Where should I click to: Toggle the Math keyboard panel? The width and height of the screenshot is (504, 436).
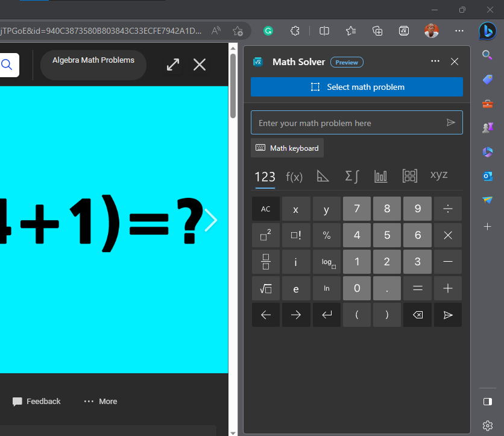(287, 148)
